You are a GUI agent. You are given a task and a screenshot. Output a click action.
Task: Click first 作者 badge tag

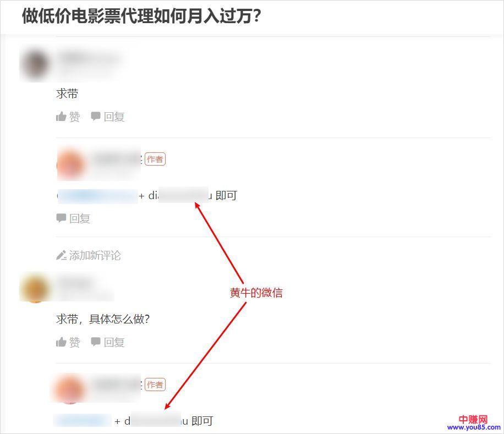pos(155,159)
